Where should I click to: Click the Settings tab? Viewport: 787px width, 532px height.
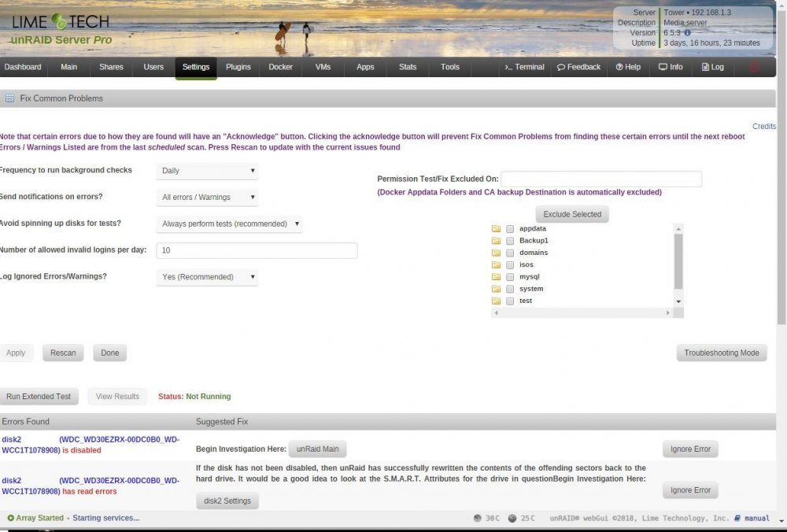click(196, 67)
